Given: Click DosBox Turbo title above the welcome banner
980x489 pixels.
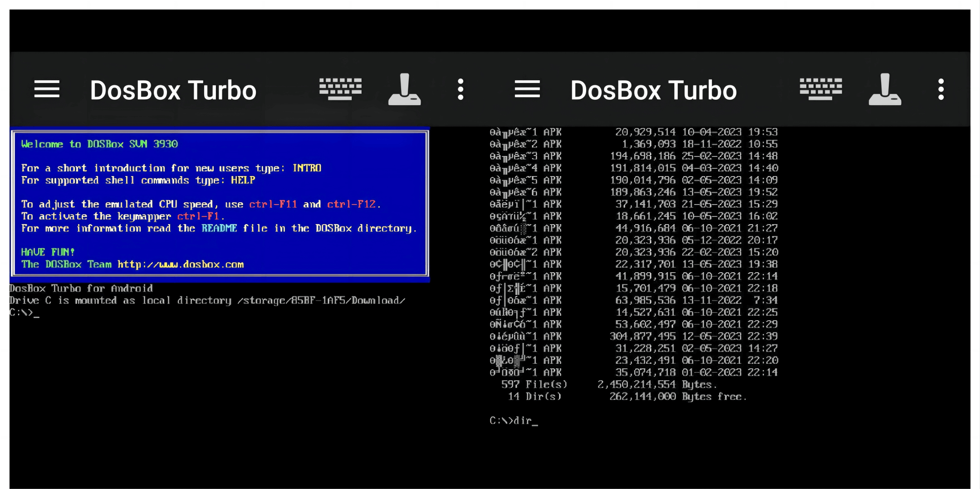Looking at the screenshot, I should (173, 90).
